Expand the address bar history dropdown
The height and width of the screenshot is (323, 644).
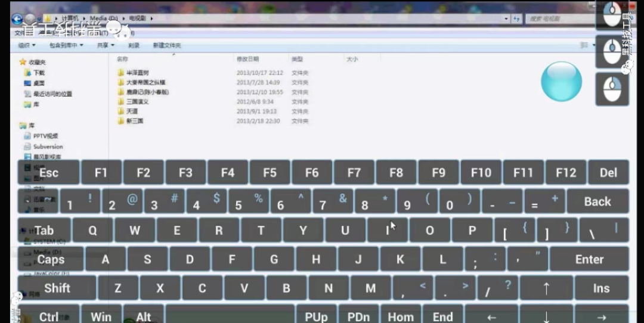[x=506, y=18]
